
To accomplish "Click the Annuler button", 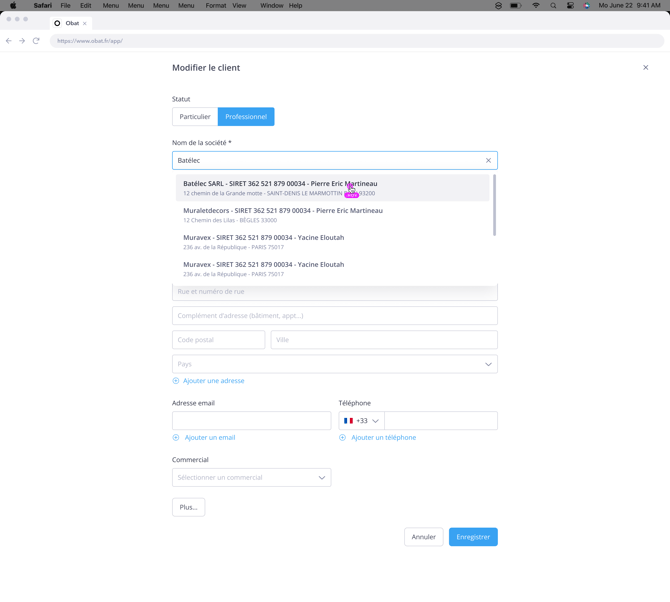I will [423, 537].
